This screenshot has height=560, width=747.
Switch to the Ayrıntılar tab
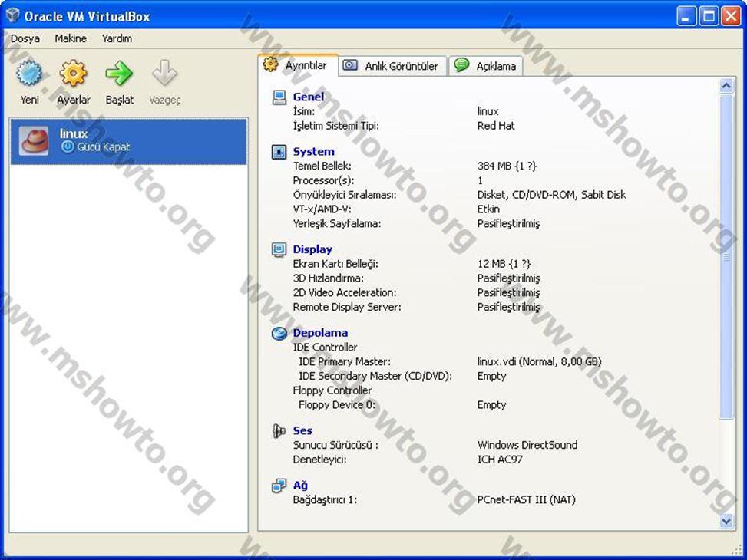click(x=298, y=65)
